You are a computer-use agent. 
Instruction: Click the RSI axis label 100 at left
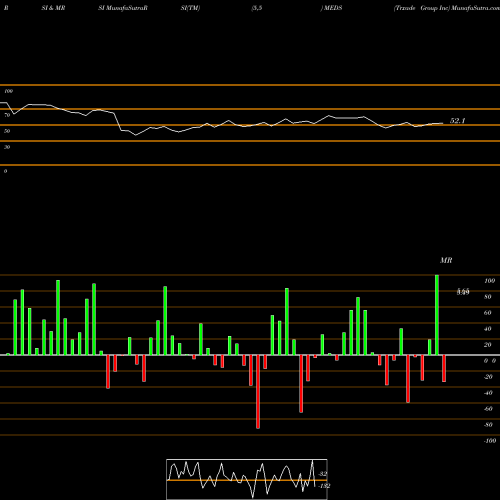[8, 91]
